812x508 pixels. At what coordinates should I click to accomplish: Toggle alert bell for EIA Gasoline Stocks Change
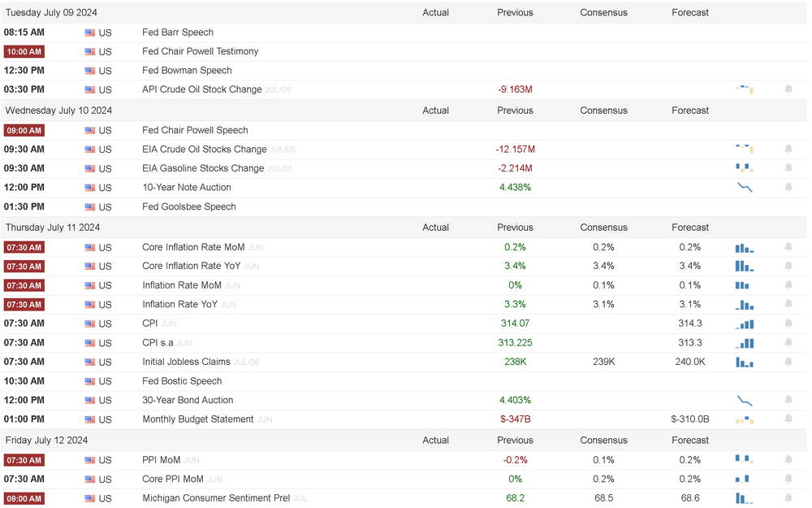[788, 168]
